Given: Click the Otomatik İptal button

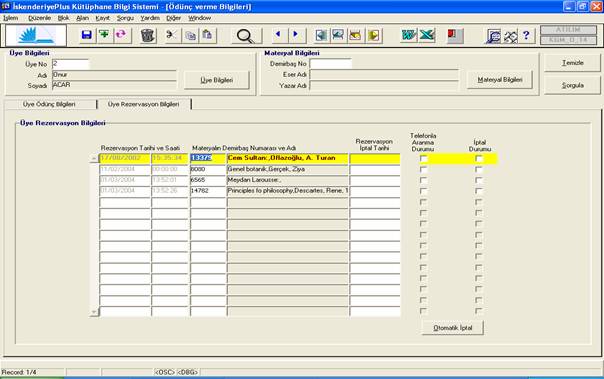Looking at the screenshot, I should (x=453, y=328).
